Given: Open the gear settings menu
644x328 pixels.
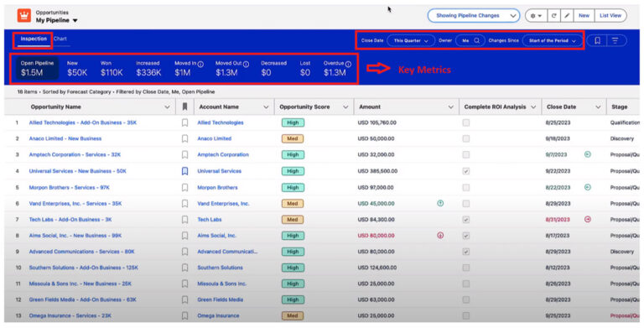Looking at the screenshot, I should click(x=536, y=16).
